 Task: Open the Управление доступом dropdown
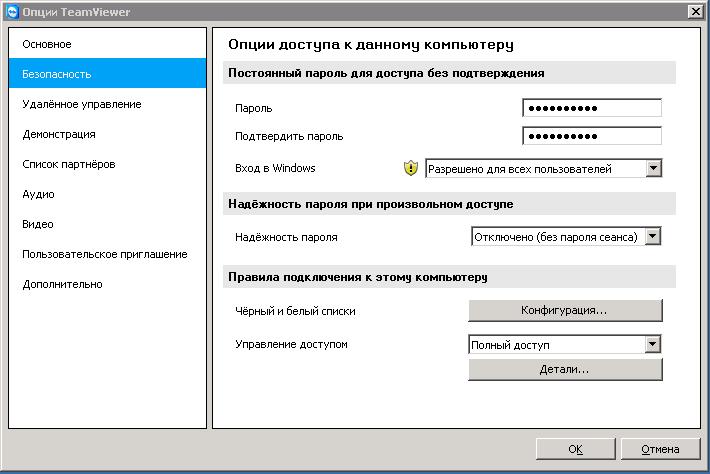pyautogui.click(x=565, y=345)
